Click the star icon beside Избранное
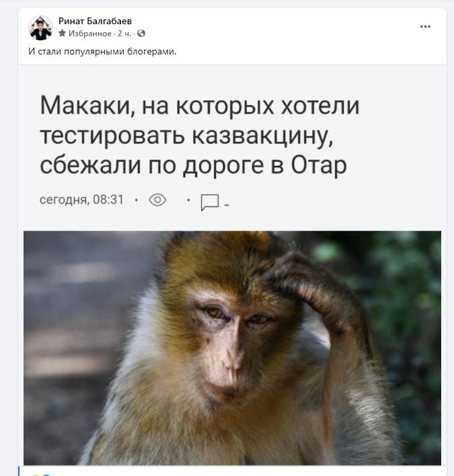 pyautogui.click(x=63, y=33)
